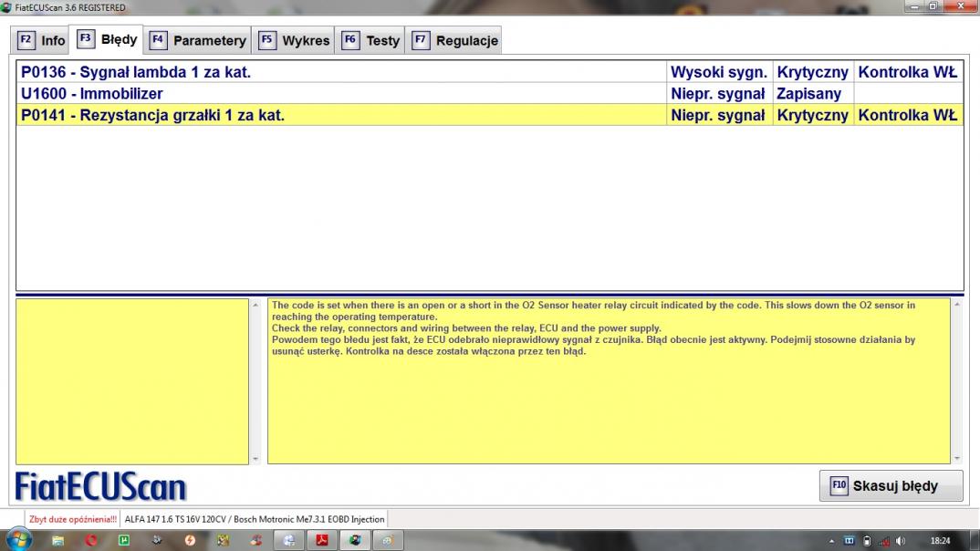Click the ALFA 147 1.6 TS ECU status text
Viewport: 980px width, 551px height.
(255, 519)
